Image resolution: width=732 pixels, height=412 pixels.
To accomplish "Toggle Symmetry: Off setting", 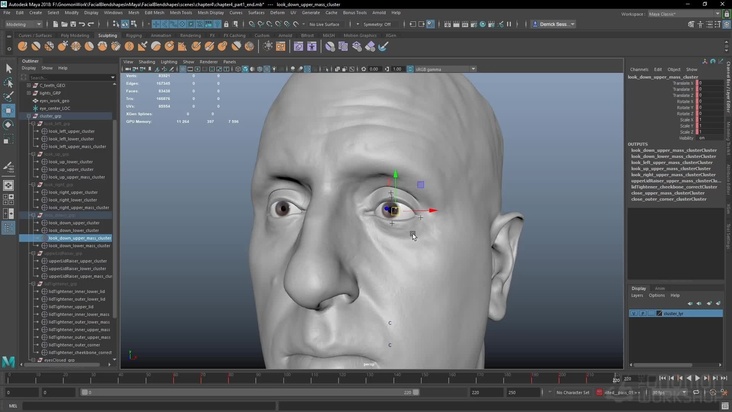I will 376,24.
